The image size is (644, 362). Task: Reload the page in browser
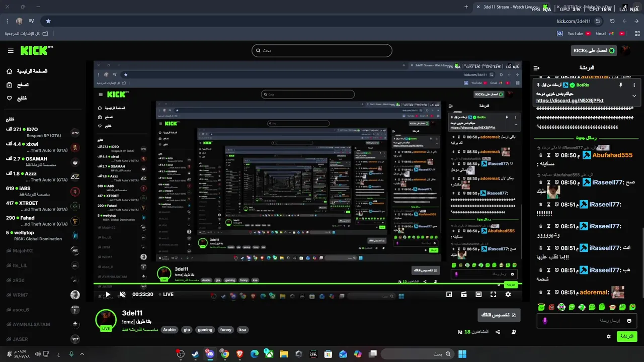612,21
